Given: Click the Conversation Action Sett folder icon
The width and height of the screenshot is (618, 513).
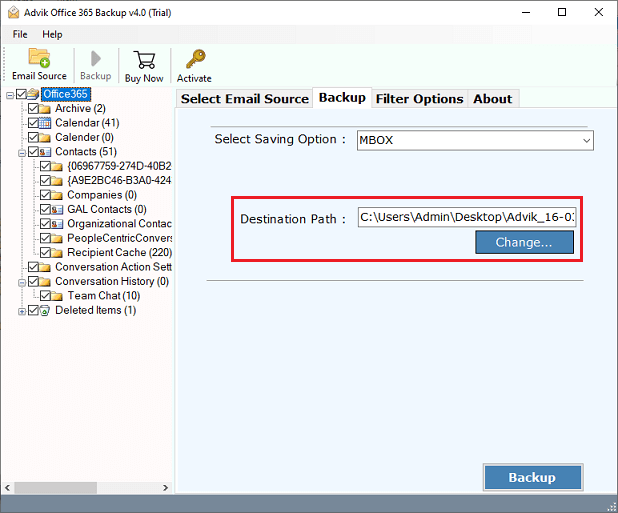Looking at the screenshot, I should pos(45,267).
